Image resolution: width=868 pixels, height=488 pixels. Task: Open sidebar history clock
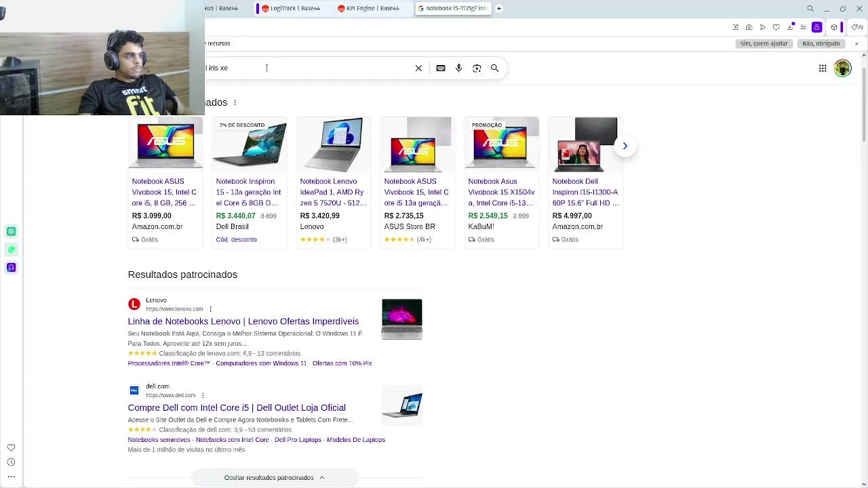coord(11,462)
